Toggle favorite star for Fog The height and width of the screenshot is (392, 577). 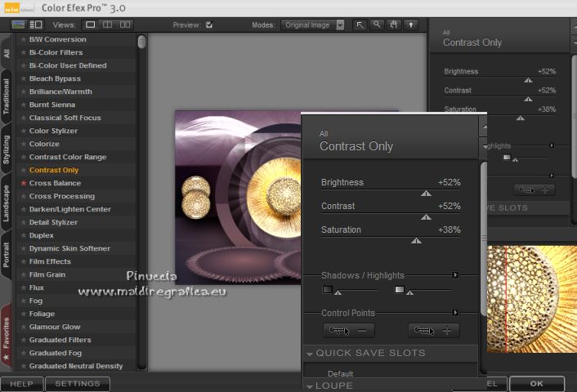[23, 301]
